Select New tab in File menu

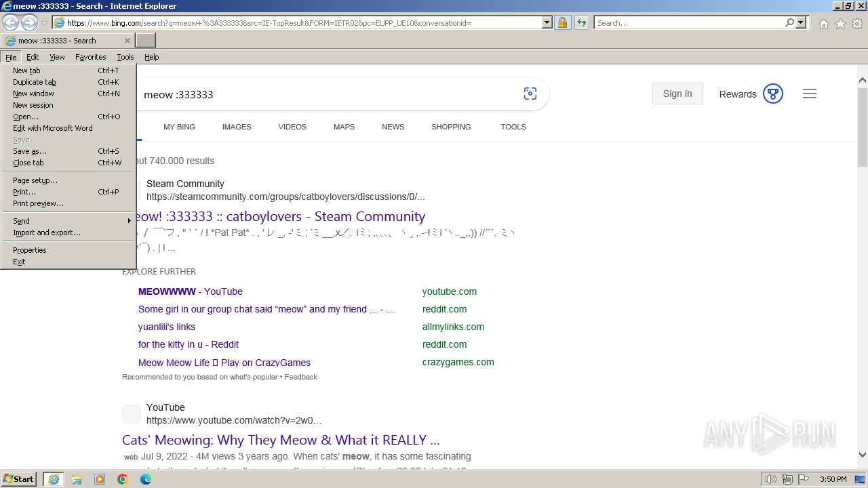point(68,70)
